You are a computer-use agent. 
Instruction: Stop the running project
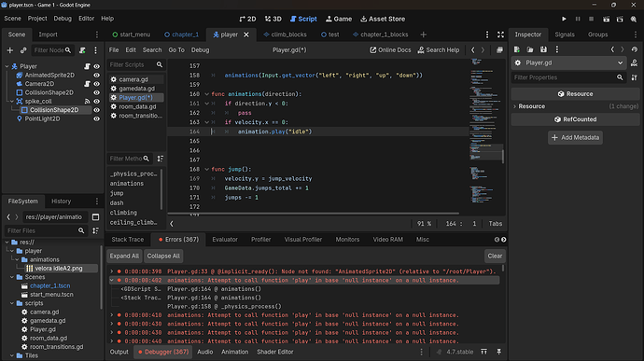point(592,19)
